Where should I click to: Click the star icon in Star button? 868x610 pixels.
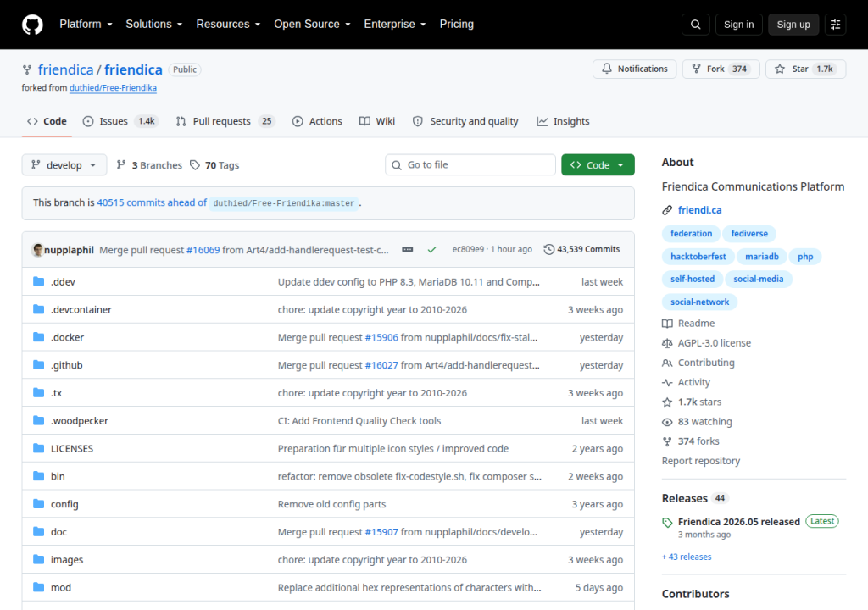[x=780, y=69]
